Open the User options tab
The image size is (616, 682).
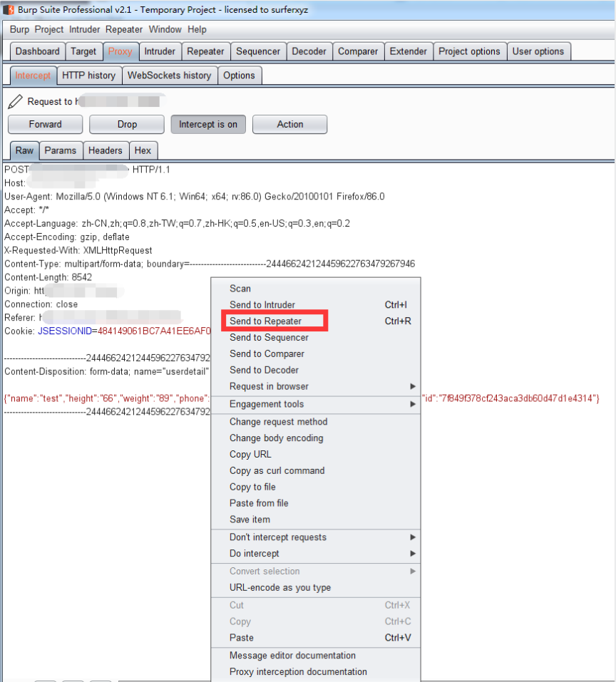[x=538, y=51]
